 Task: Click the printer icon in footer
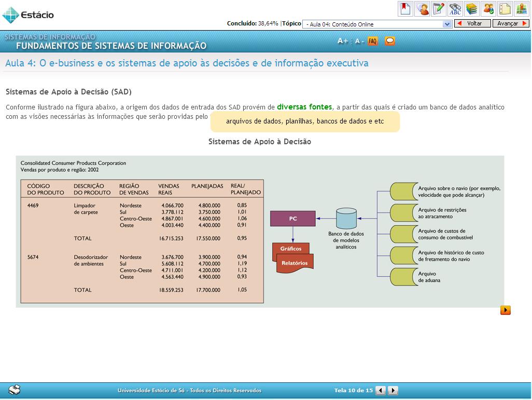point(15,390)
